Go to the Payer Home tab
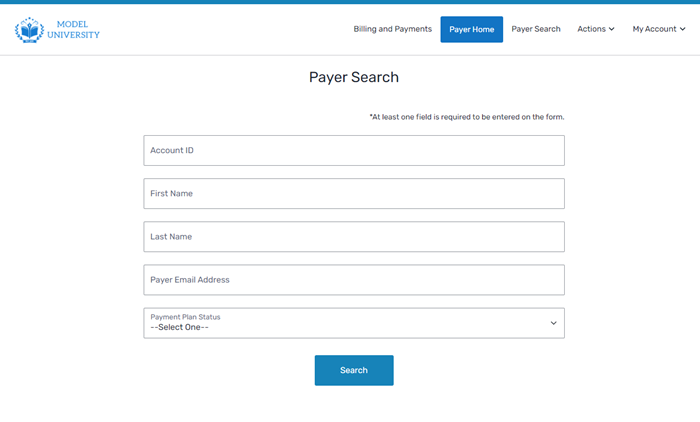Screen dimensions: 700x422 click(471, 29)
